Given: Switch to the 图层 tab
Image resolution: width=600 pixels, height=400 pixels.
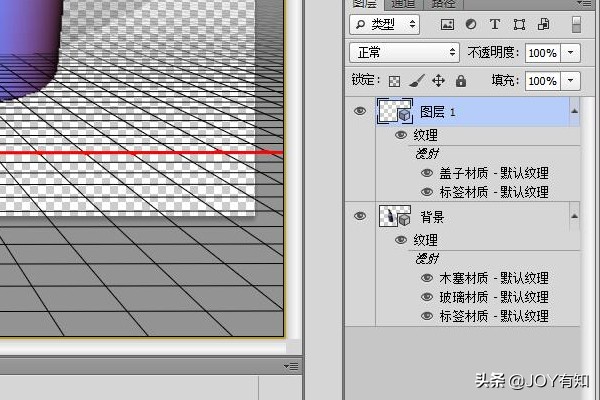Looking at the screenshot, I should tap(364, 4).
